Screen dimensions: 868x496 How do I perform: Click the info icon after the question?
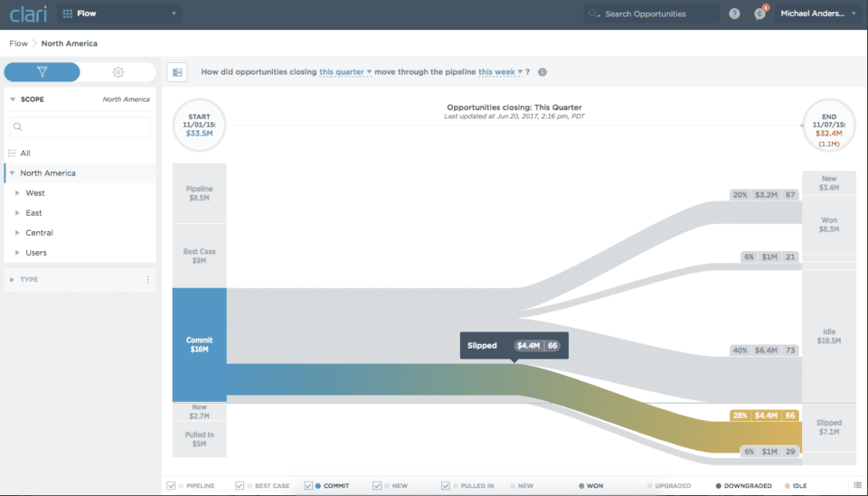pyautogui.click(x=542, y=72)
